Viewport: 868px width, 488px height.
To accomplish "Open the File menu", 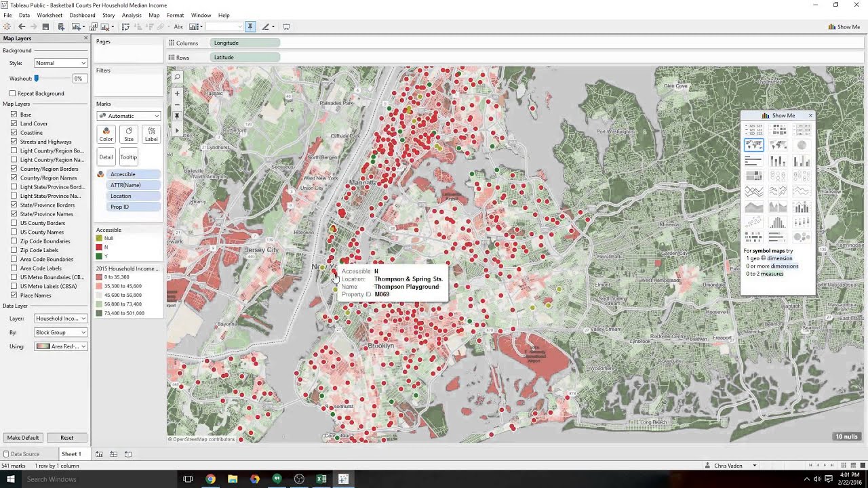I will click(x=7, y=15).
